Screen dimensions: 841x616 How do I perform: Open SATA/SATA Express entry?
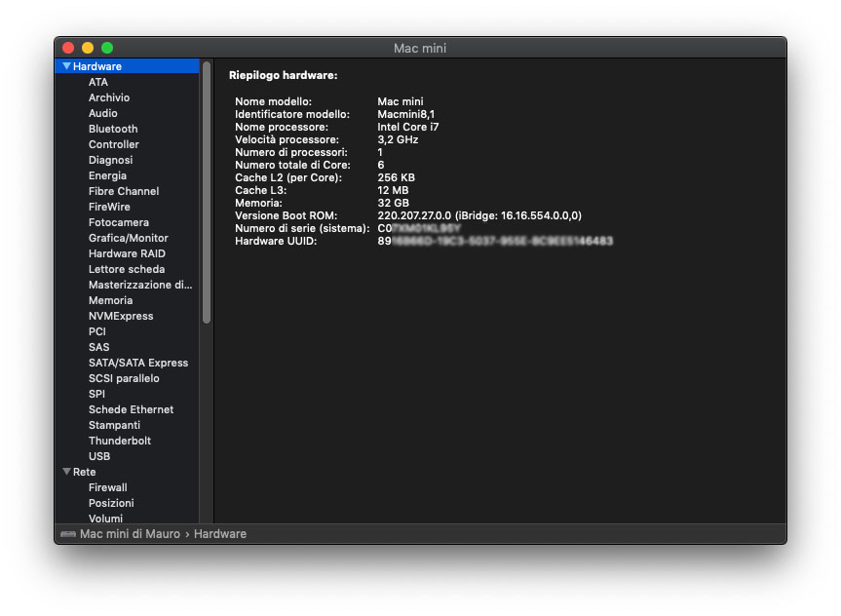coord(138,363)
